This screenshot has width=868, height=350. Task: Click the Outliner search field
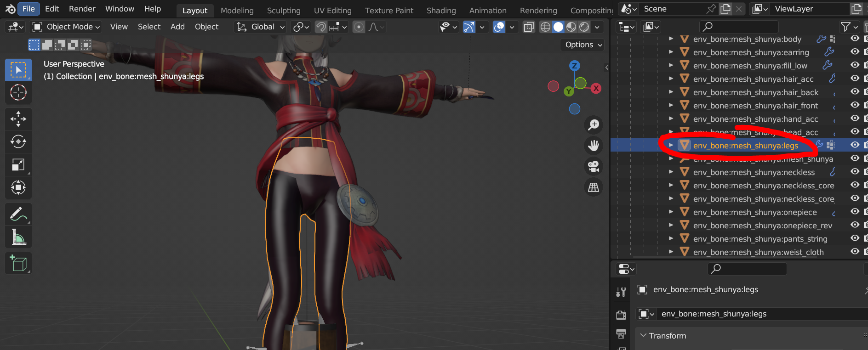click(x=739, y=27)
